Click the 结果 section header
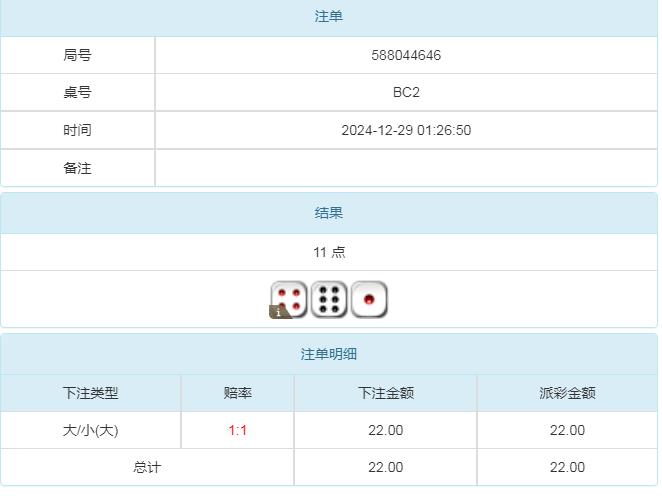This screenshot has height=498, width=662. 329,213
